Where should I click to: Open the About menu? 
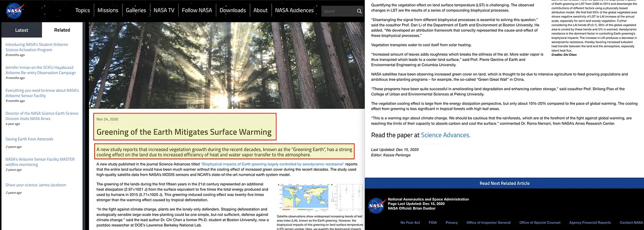[261, 10]
